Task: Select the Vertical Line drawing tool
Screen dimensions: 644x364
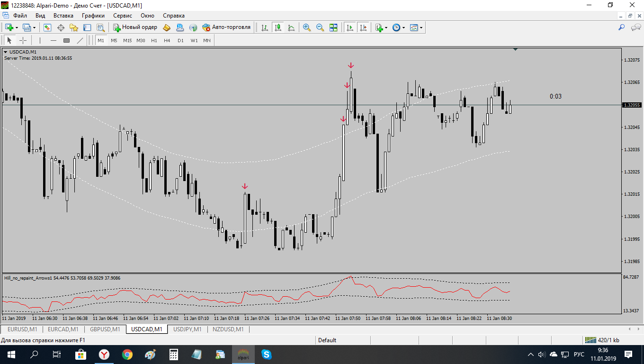Action: [40, 40]
